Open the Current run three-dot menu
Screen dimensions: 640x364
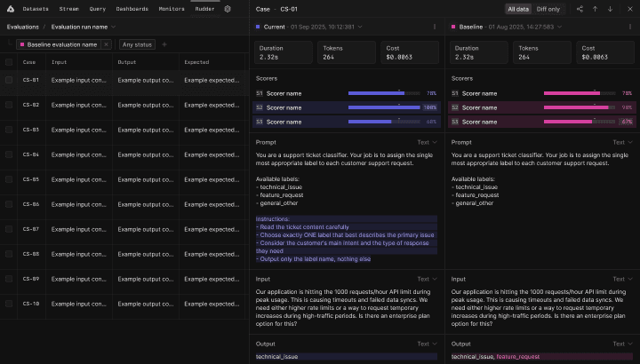[435, 28]
